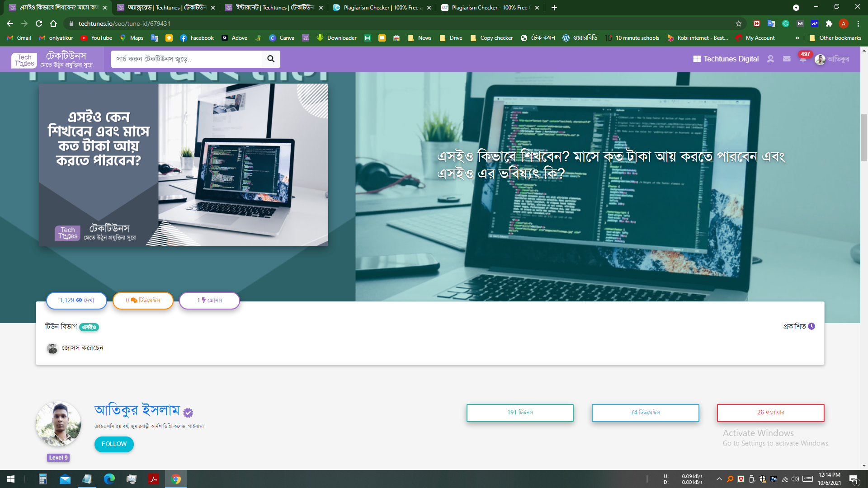Click the Techtunes search input field
Viewport: 868px width, 488px height.
[187, 59]
